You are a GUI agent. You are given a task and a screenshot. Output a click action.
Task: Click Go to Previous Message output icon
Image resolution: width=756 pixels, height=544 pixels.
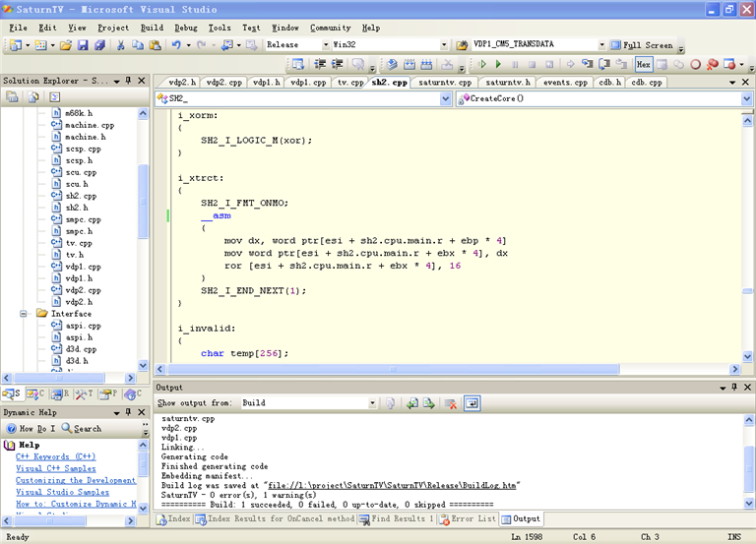click(411, 403)
